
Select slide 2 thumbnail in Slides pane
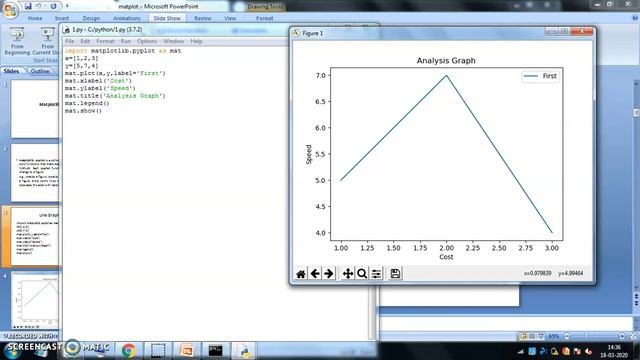click(x=35, y=173)
